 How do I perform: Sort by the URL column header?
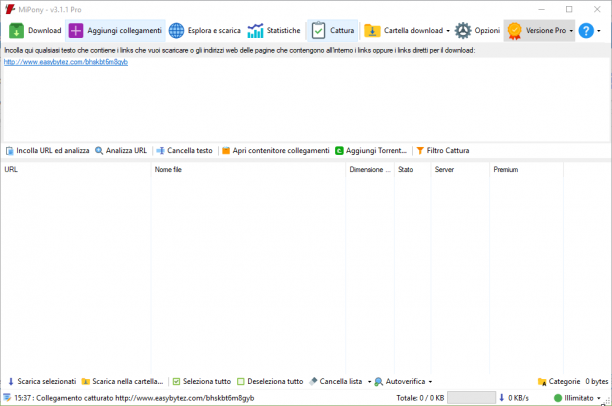(x=76, y=169)
